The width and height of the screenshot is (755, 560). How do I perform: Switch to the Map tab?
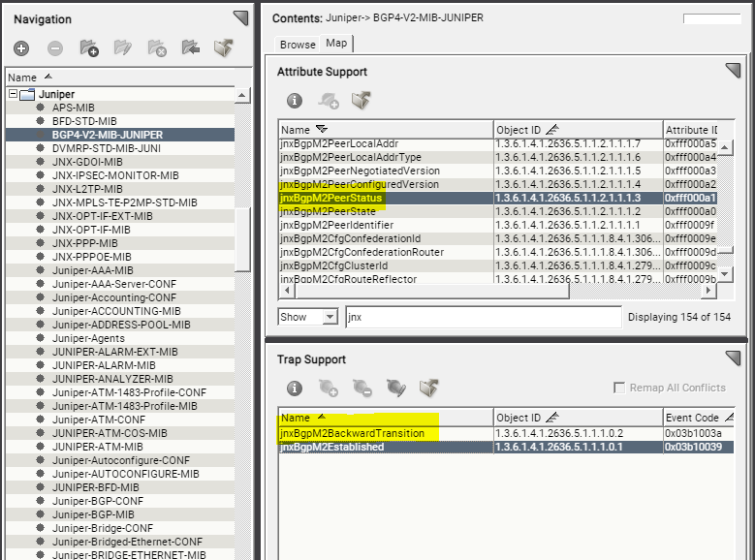click(336, 43)
